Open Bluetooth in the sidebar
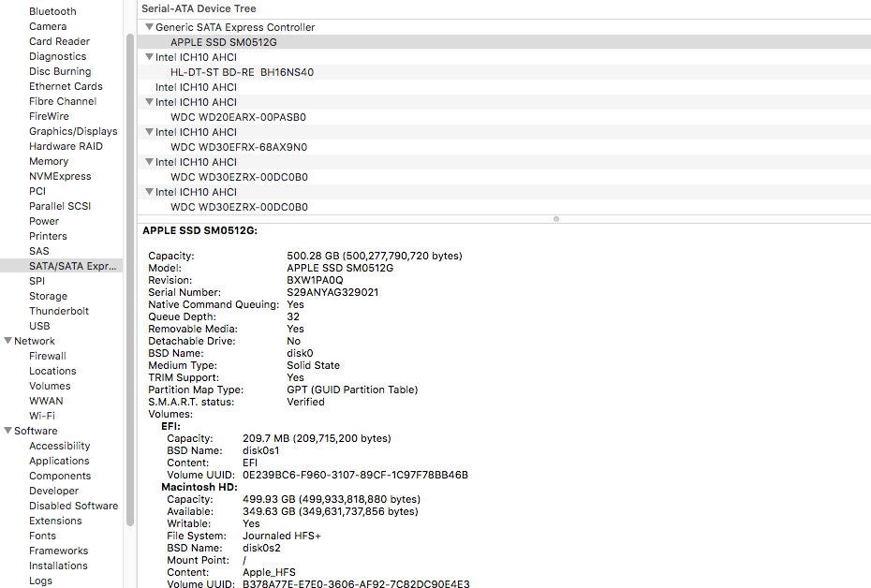The height and width of the screenshot is (588, 871). pos(52,11)
